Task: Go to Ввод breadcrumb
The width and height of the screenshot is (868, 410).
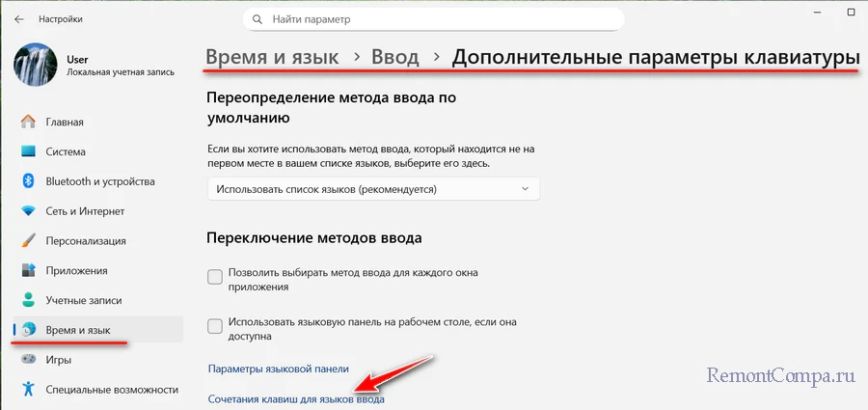Action: coord(395,57)
